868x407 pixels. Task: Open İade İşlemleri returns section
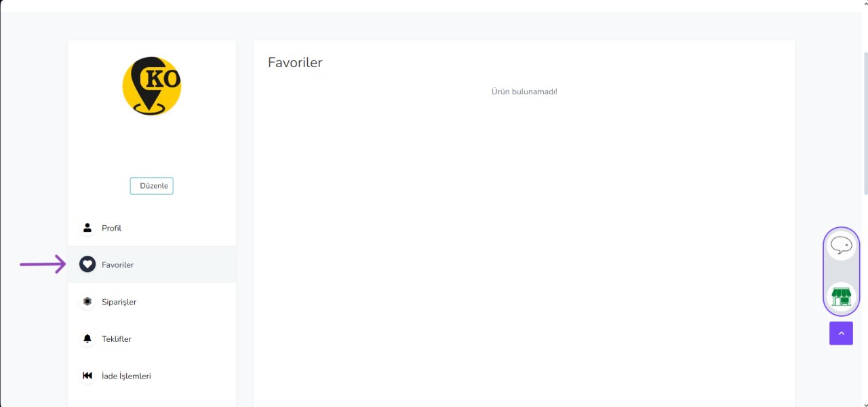[152, 376]
